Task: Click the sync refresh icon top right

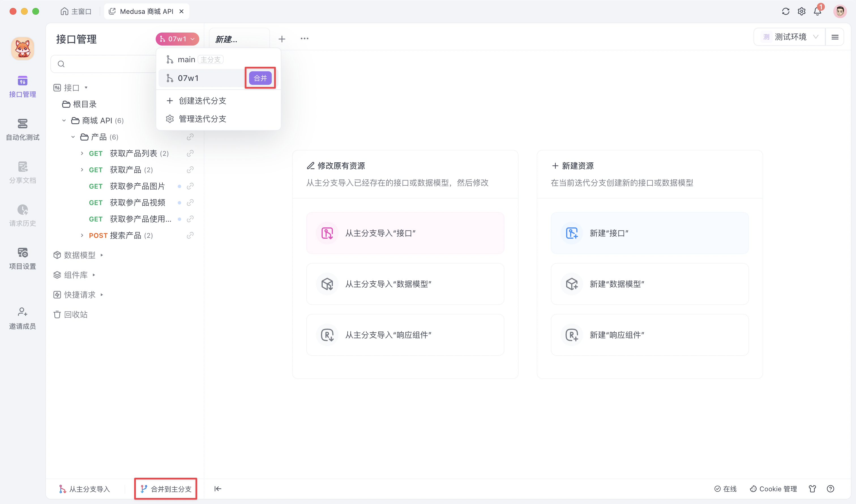Action: click(785, 11)
